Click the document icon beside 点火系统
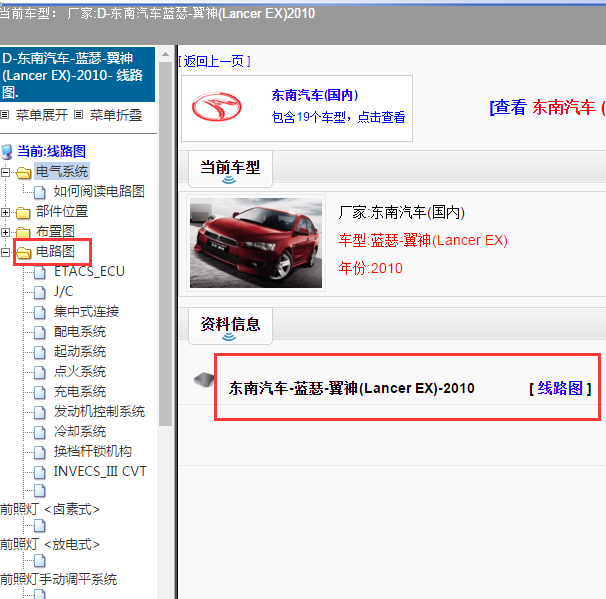Image resolution: width=606 pixels, height=599 pixels. pyautogui.click(x=39, y=373)
